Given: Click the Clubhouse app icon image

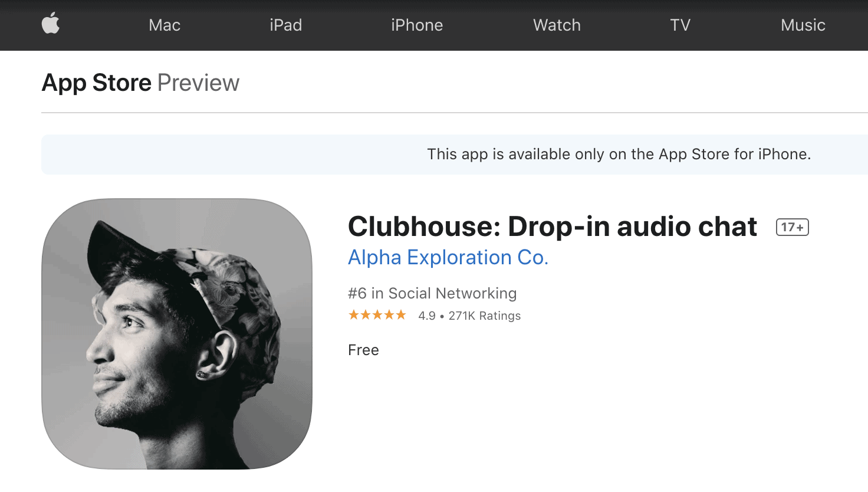Looking at the screenshot, I should 177,334.
